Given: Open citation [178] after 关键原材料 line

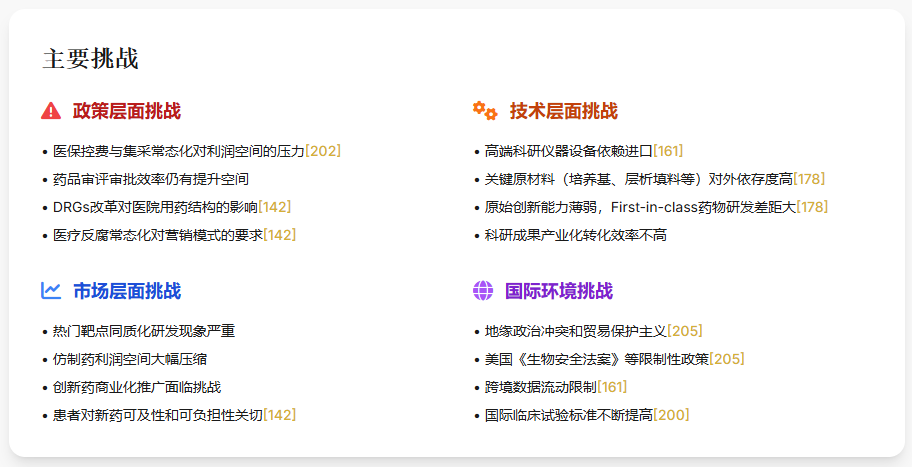Looking at the screenshot, I should (x=809, y=179).
